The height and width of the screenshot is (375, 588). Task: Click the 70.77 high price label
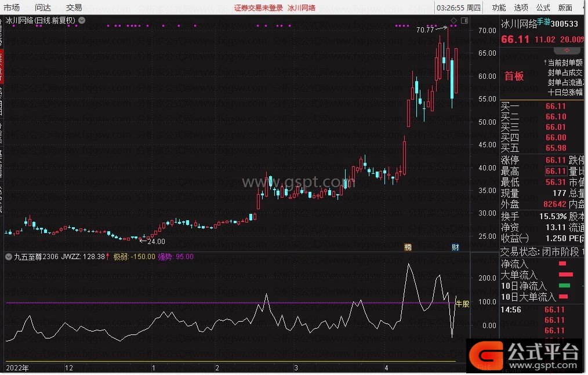pos(425,30)
